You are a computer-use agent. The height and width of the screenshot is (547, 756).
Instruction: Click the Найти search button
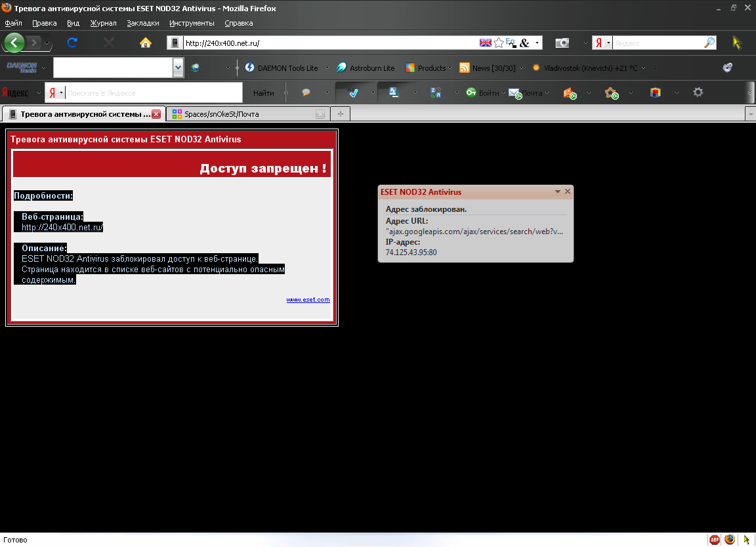click(263, 93)
